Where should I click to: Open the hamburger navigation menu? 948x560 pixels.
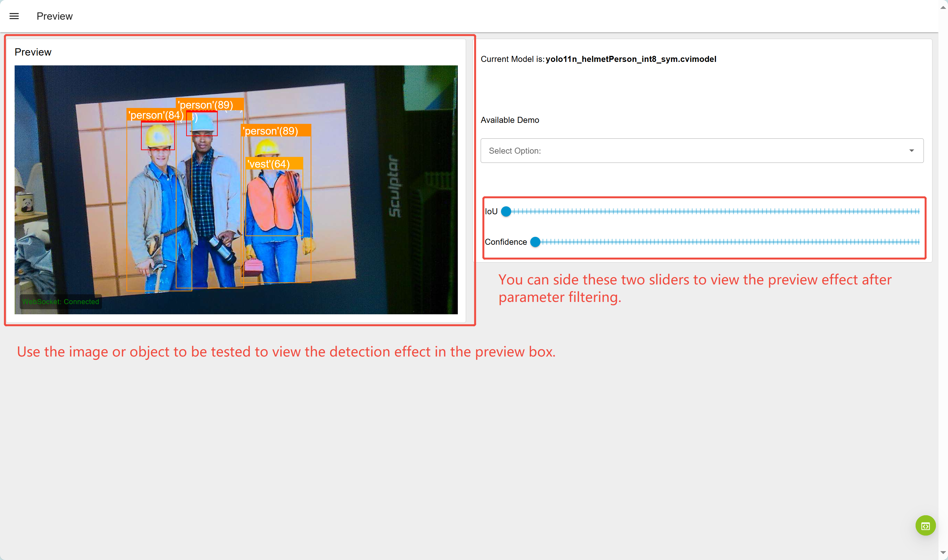click(x=14, y=16)
